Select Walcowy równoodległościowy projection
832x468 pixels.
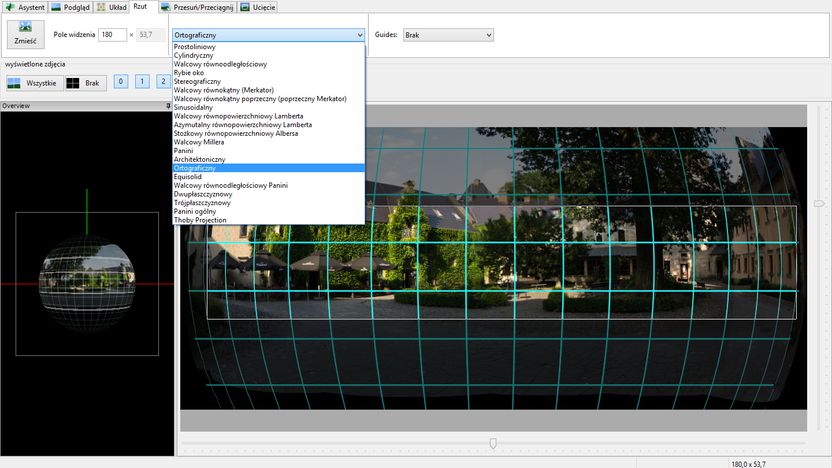[268, 64]
